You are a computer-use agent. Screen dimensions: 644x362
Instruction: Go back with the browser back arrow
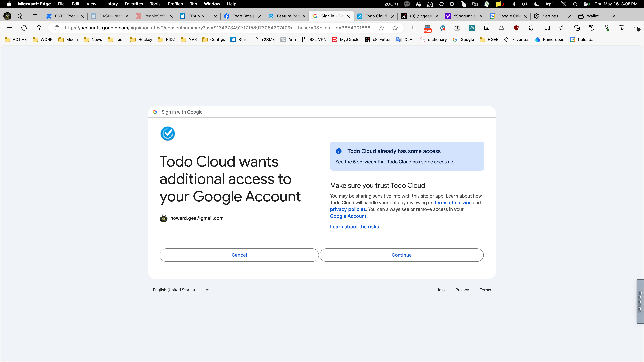coord(9,28)
